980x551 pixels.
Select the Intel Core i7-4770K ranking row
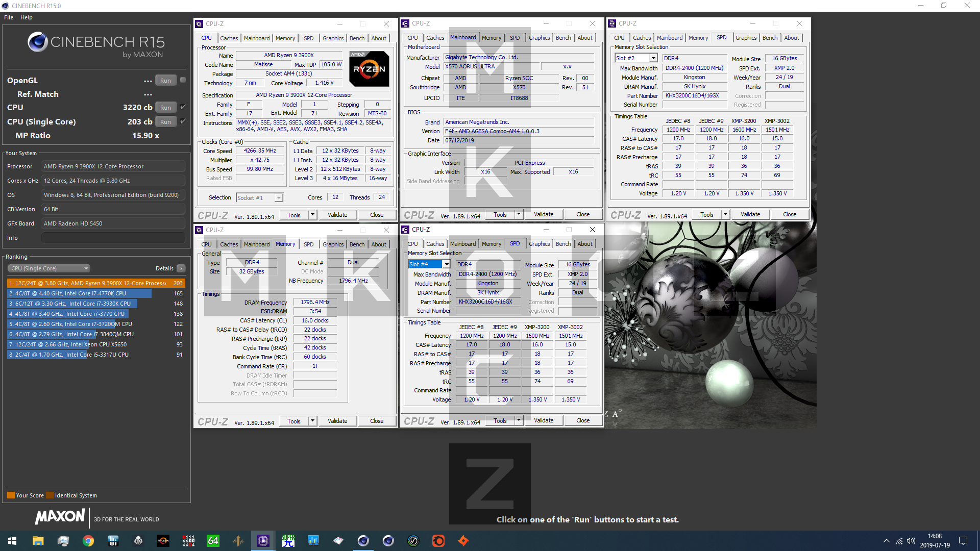(x=96, y=293)
